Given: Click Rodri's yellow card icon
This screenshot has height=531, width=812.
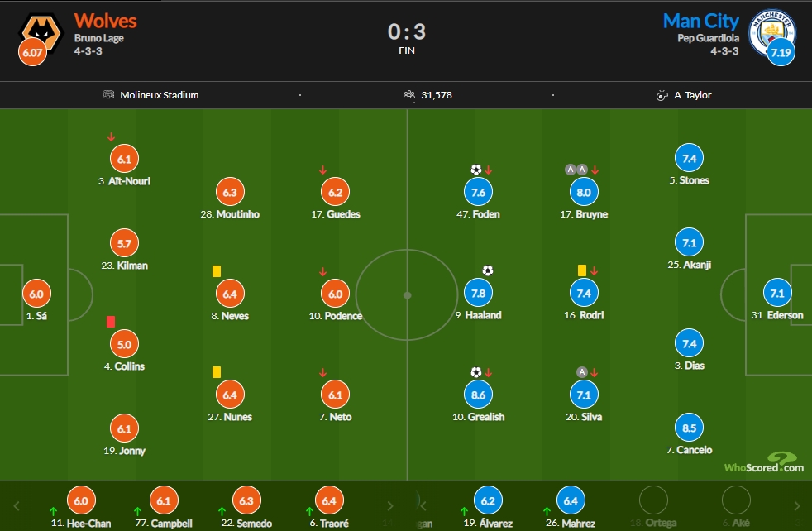Looking at the screenshot, I should [582, 270].
